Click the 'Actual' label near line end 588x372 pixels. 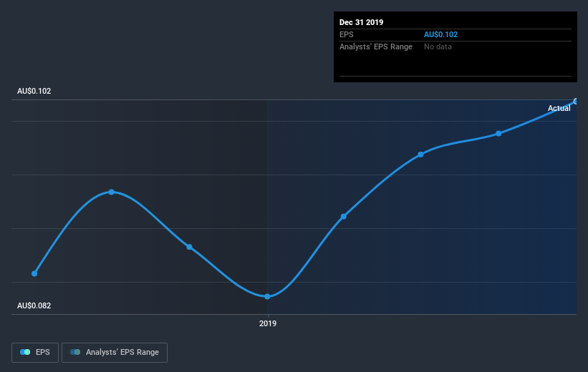[559, 108]
